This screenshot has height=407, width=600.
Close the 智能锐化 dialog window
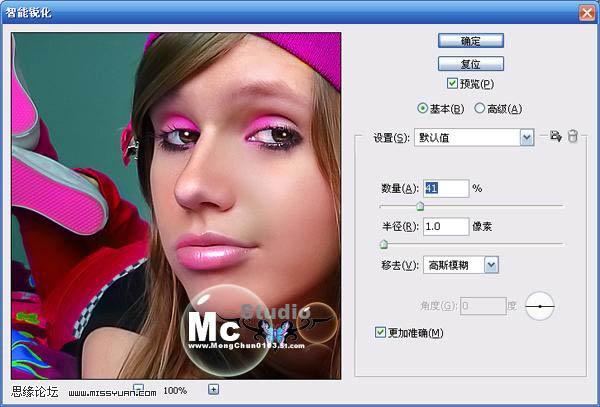coord(586,11)
